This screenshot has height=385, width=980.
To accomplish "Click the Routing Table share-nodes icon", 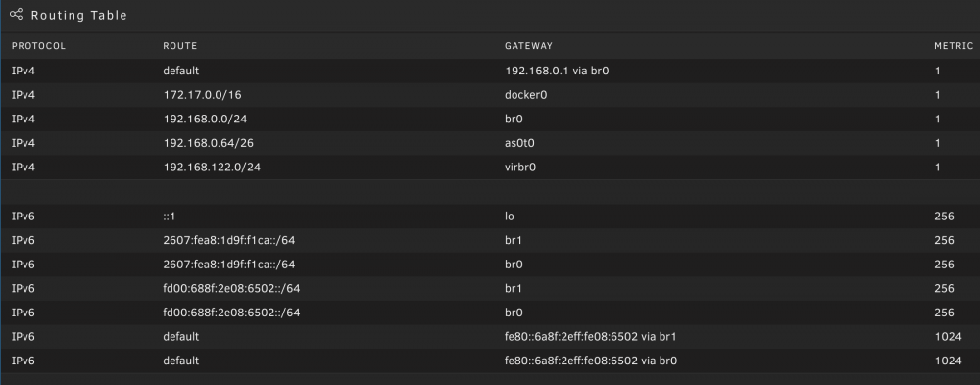I will [x=17, y=15].
